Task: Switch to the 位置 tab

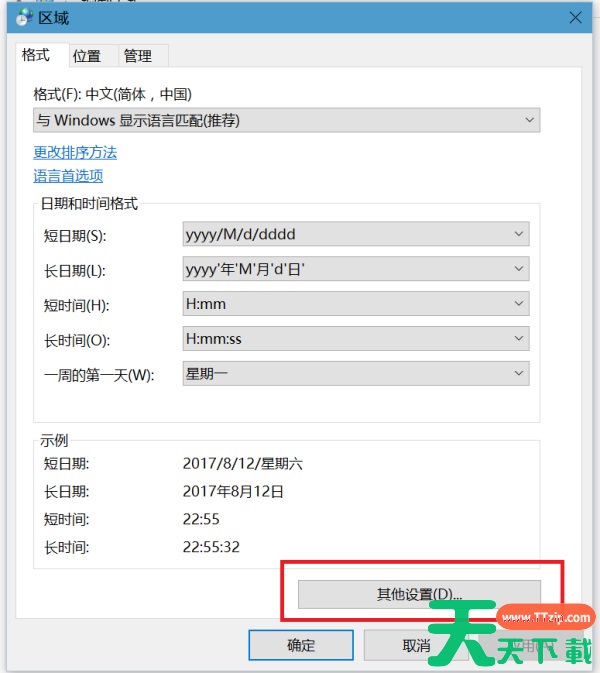Action: [87, 56]
